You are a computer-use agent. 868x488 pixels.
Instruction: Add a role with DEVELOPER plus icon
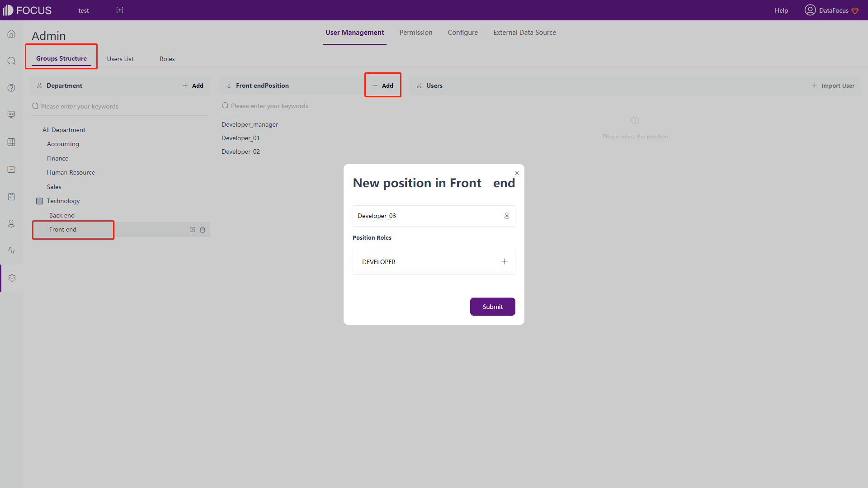coord(505,261)
